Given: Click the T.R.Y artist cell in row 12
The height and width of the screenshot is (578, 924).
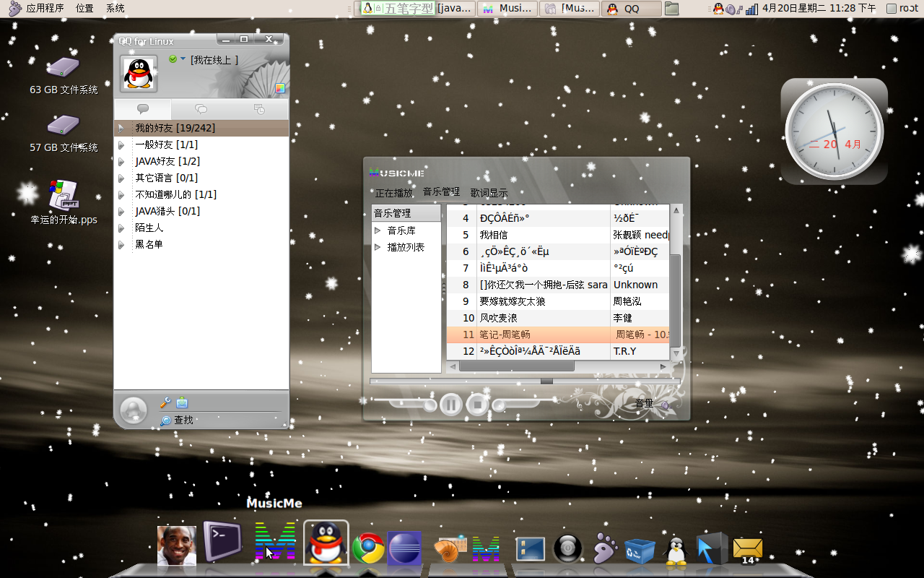Looking at the screenshot, I should (x=640, y=351).
